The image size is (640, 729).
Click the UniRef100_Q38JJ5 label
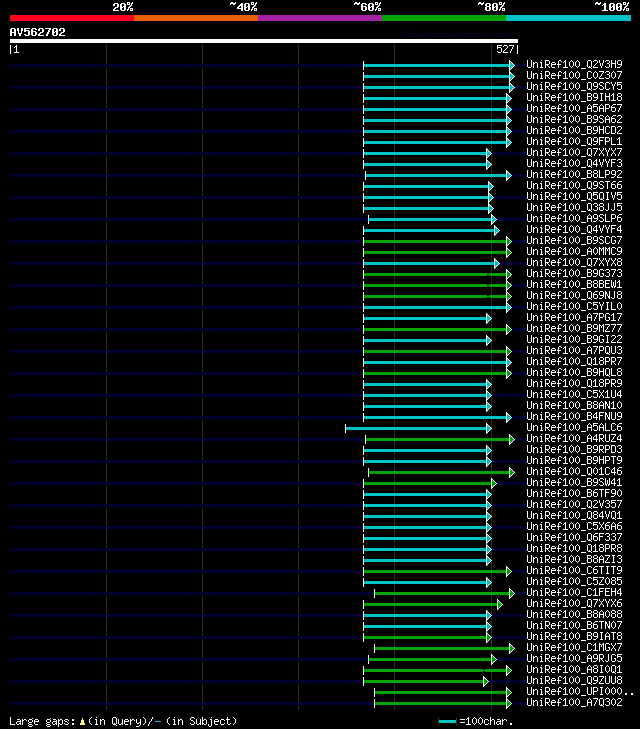click(x=574, y=207)
